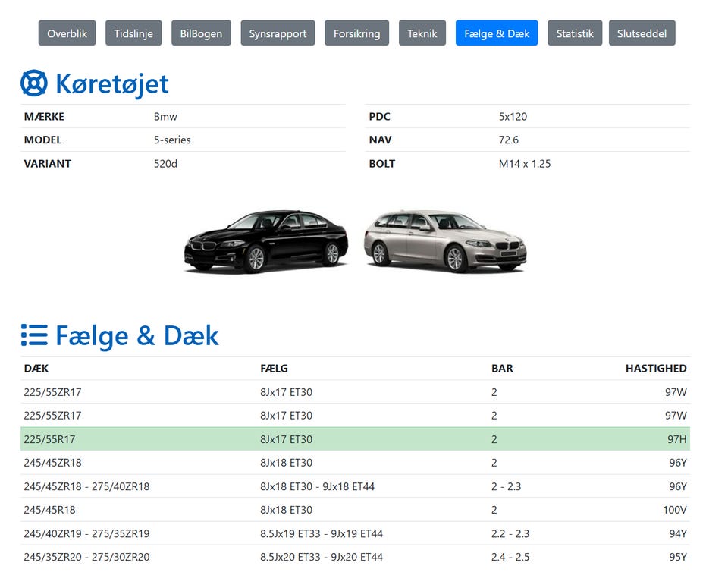
Task: Click the BOLT label
Action: point(381,163)
